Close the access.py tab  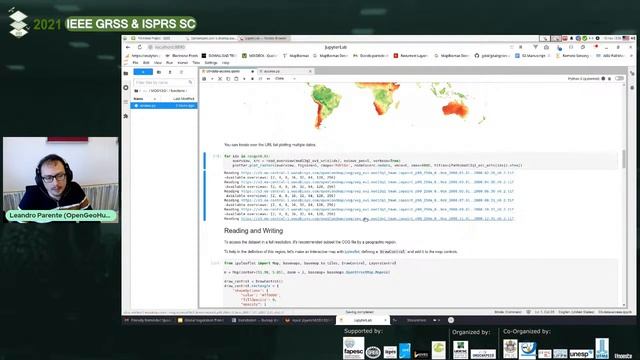[x=310, y=71]
